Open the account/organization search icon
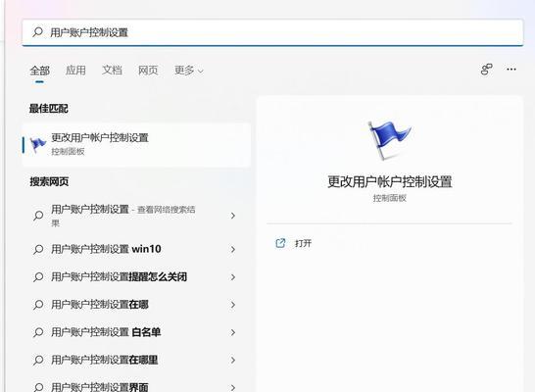This screenshot has width=535, height=392. pyautogui.click(x=487, y=70)
